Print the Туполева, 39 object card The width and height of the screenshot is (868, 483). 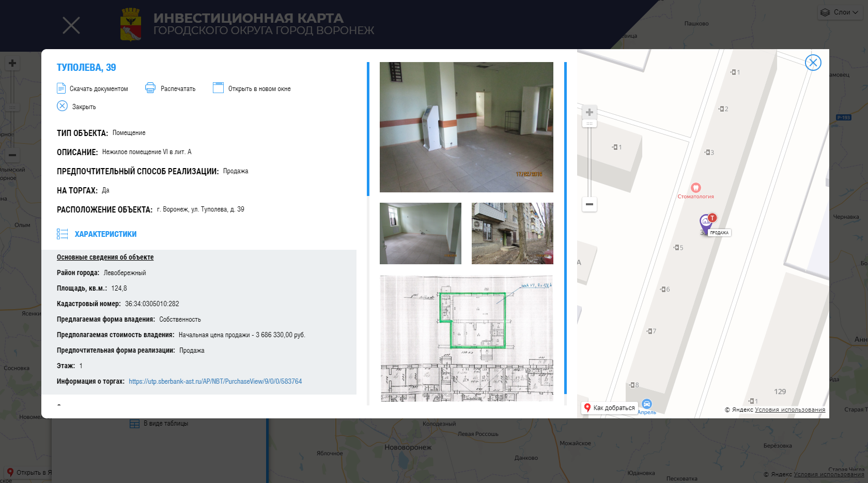pyautogui.click(x=150, y=88)
